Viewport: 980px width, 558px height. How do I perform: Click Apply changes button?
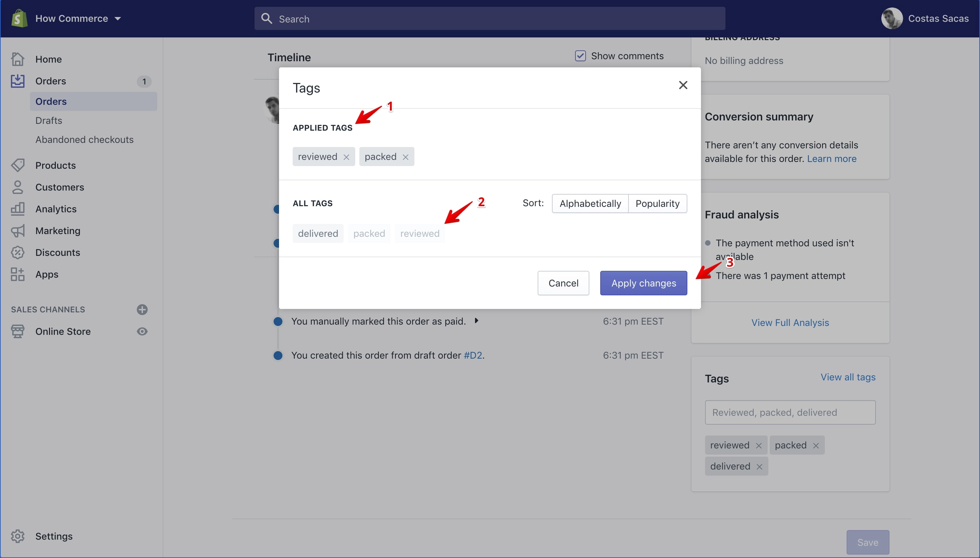pos(643,283)
